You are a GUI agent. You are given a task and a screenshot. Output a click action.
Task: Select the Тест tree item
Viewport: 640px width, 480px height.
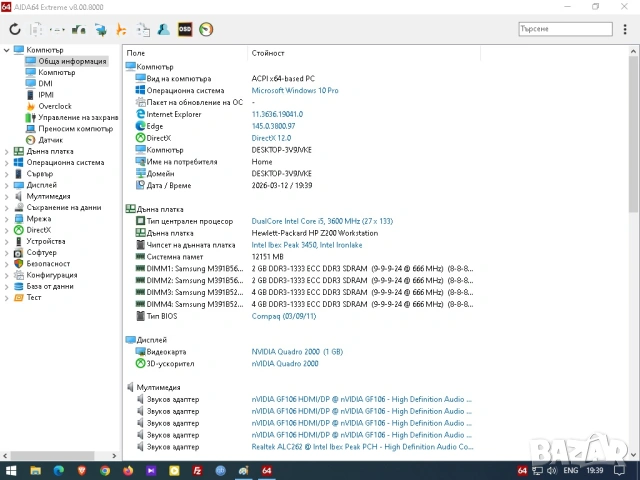[34, 297]
